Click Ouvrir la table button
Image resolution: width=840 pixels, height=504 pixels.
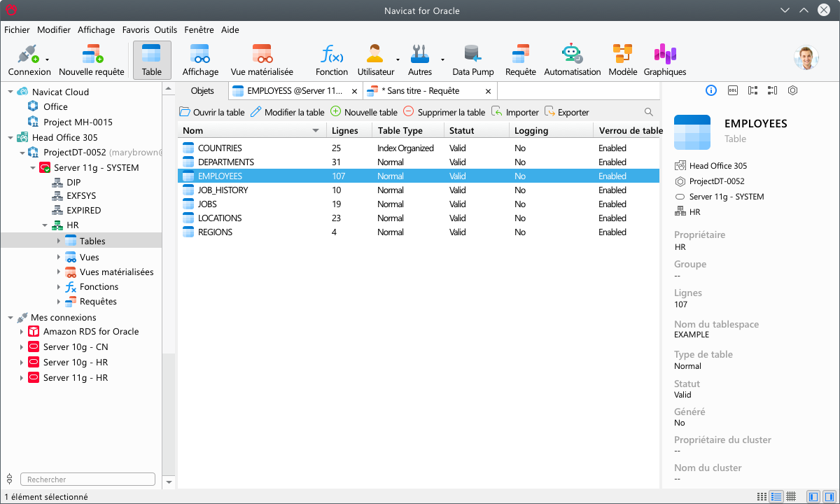[212, 112]
